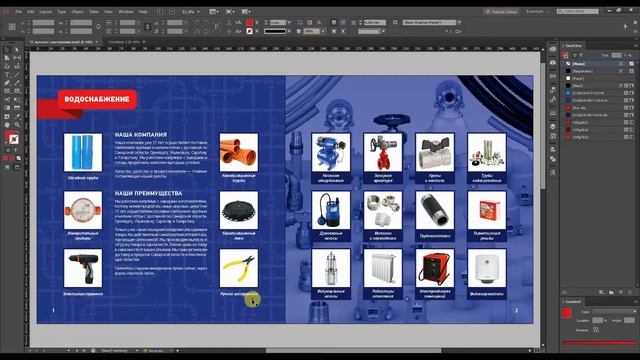This screenshot has width=640, height=360.
Task: Toggle Normal view mode in toolbox
Action: [7, 167]
